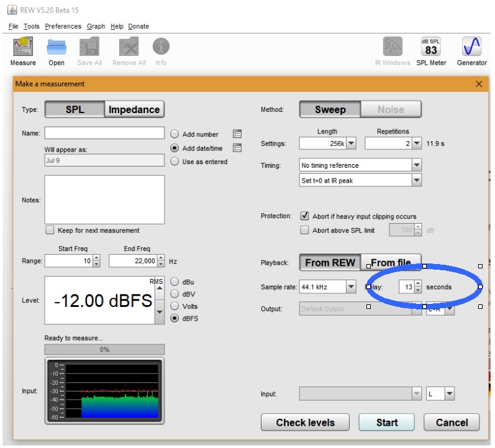Select the Add number radio button
Viewport: 495px width, 448px height.
(175, 134)
